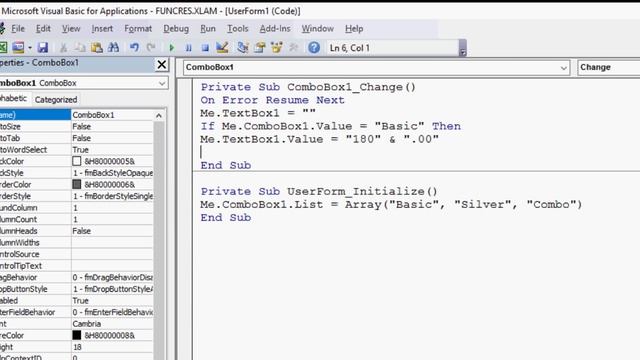Image resolution: width=640 pixels, height=360 pixels.
Task: Switch to Microsoft Excel view icon
Action: pyautogui.click(x=3, y=48)
